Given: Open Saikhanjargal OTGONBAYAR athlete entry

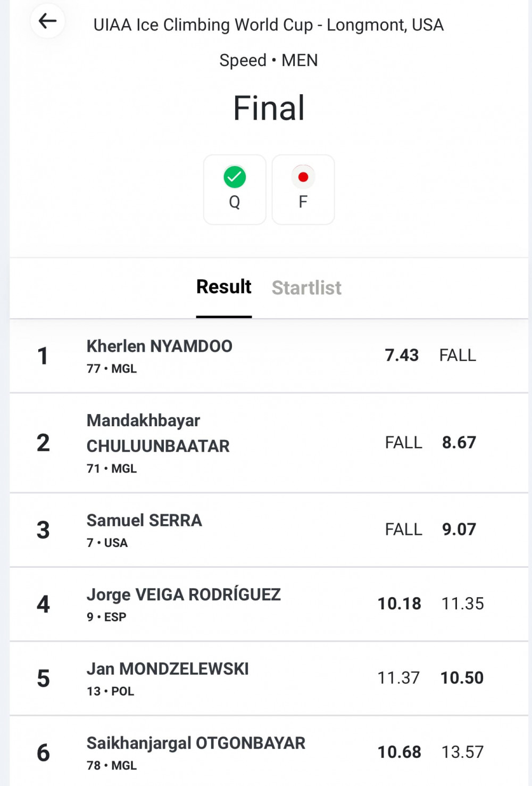Looking at the screenshot, I should 269,751.
